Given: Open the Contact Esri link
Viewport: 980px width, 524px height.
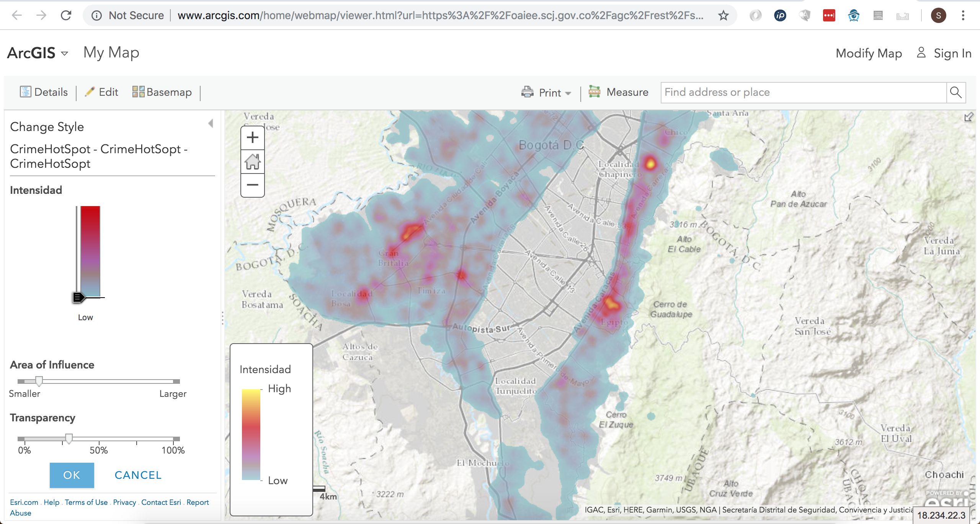Looking at the screenshot, I should [161, 502].
